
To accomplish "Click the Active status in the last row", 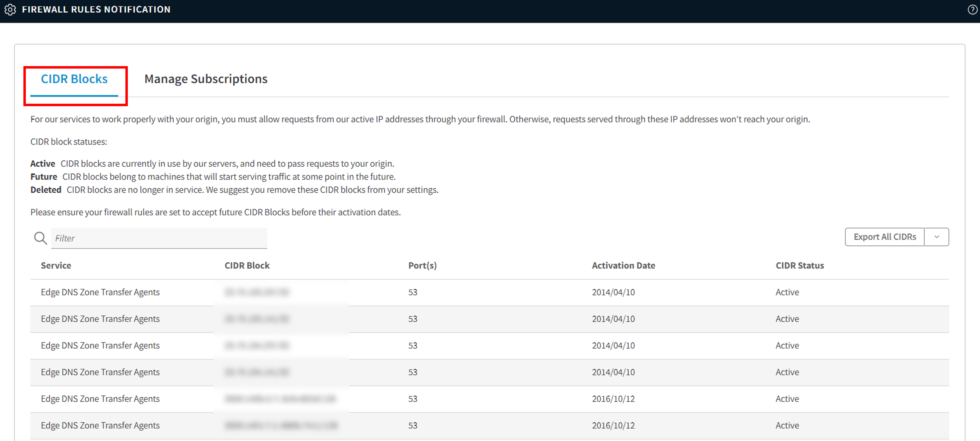I will pyautogui.click(x=787, y=425).
